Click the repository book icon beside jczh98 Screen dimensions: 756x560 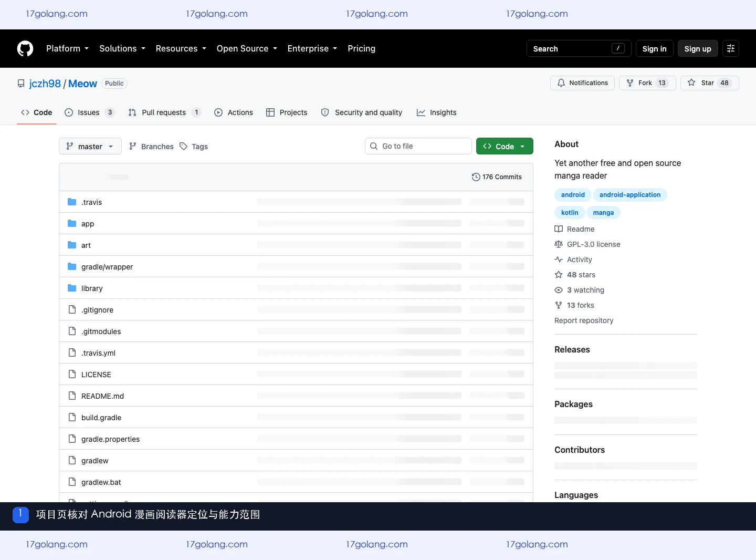(x=21, y=84)
